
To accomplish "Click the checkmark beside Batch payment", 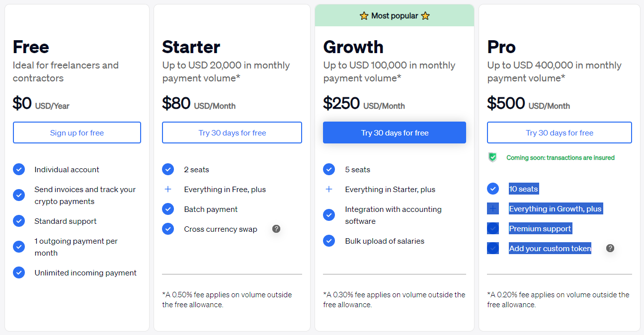I will [x=168, y=209].
